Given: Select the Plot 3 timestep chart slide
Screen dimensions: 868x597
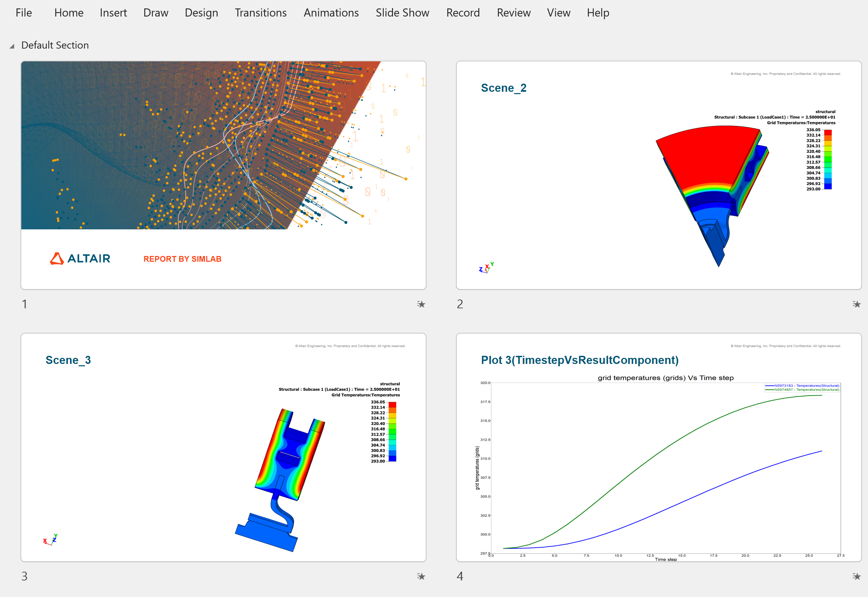Looking at the screenshot, I should (x=659, y=447).
